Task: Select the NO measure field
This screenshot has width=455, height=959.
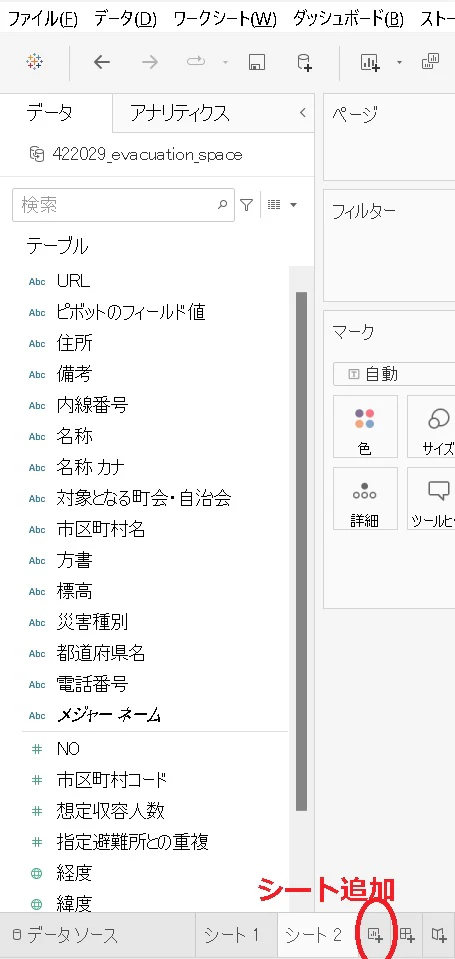Action: click(68, 749)
